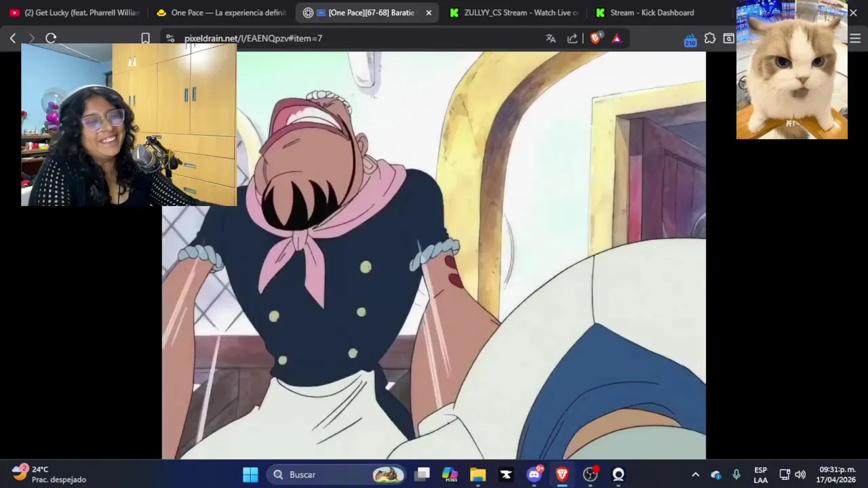
Task: Switch to the Get Lucky YouTube tab
Action: coord(75,12)
